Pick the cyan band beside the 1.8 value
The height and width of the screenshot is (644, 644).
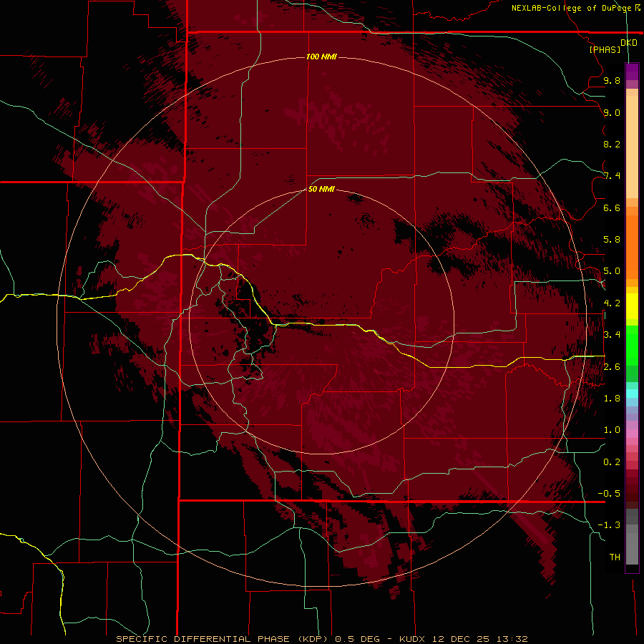click(632, 394)
